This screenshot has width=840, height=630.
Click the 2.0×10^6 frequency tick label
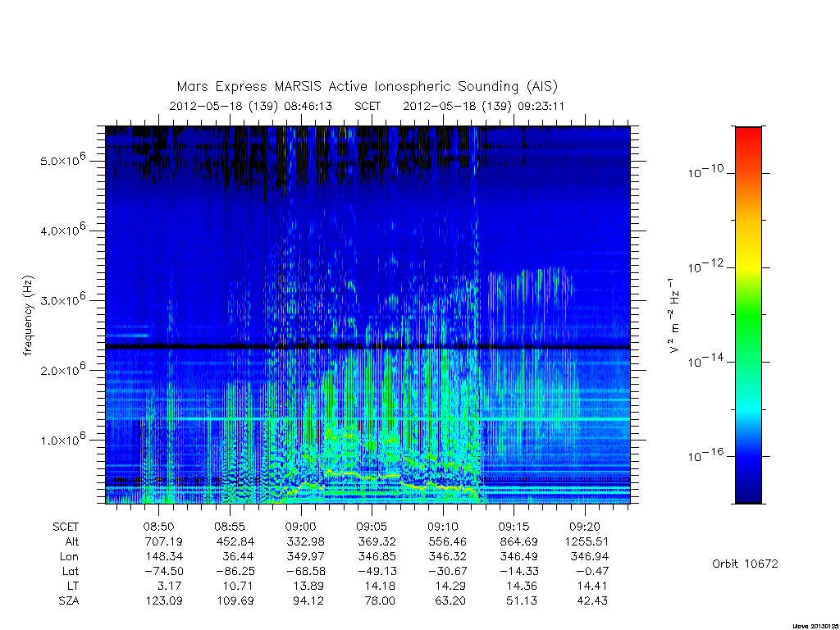point(63,369)
